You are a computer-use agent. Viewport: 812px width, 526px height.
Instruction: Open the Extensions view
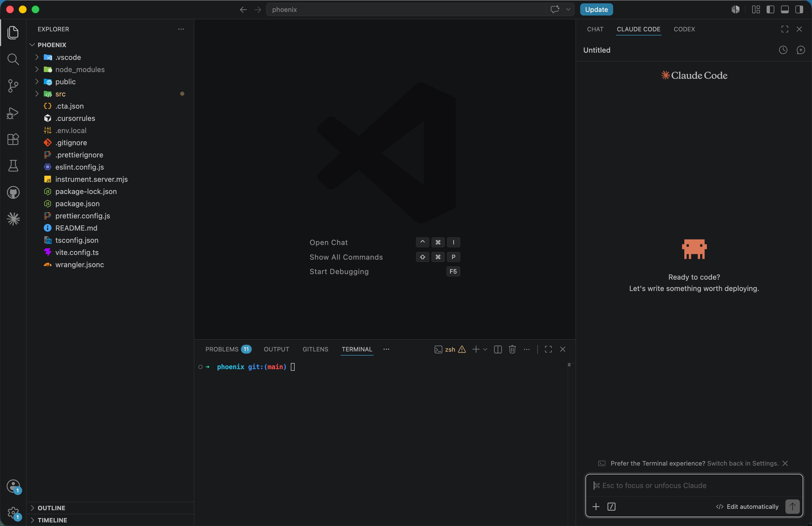[x=13, y=139]
